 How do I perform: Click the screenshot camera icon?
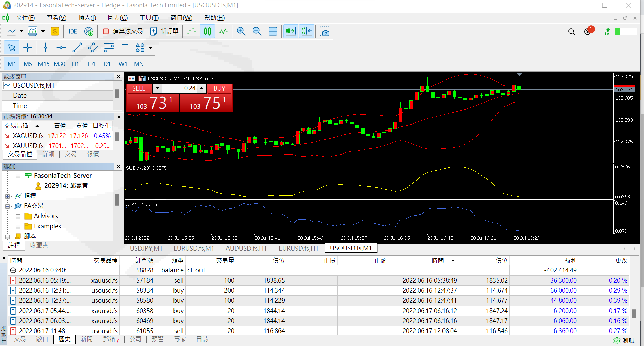click(325, 32)
